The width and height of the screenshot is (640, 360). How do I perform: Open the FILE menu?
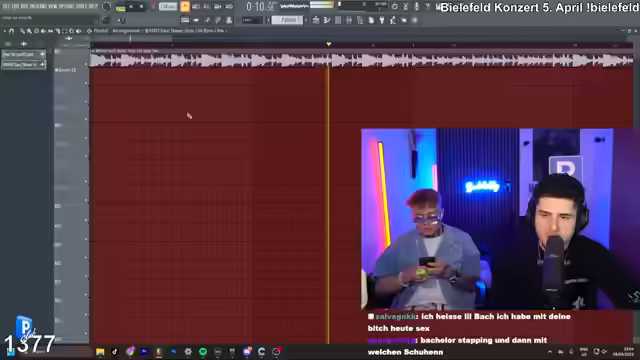tap(6, 7)
